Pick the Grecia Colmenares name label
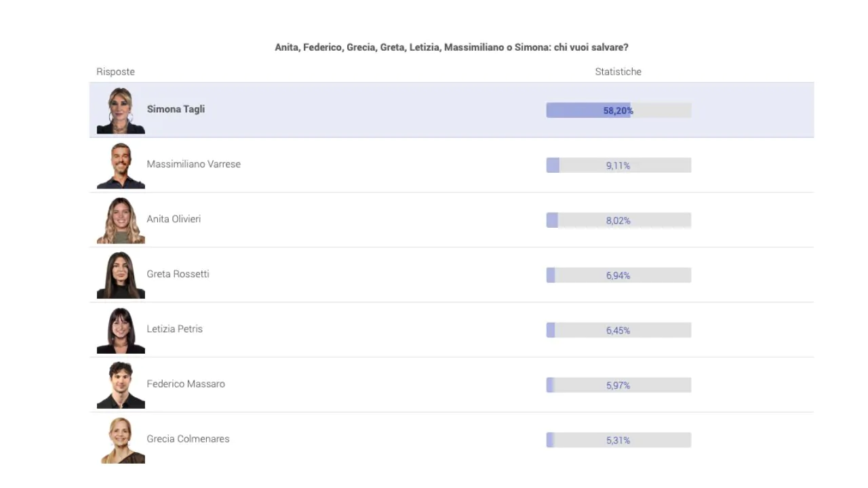The height and width of the screenshot is (488, 868). 188,439
